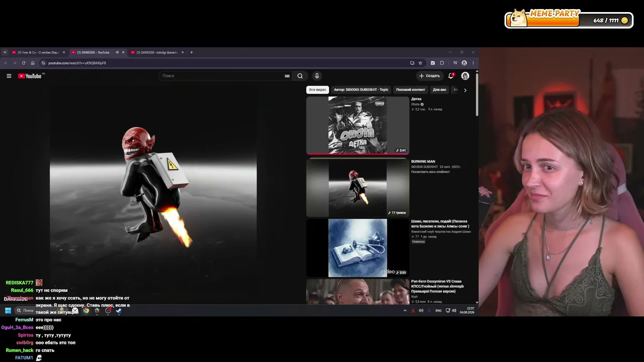Click the browser address bar URL
Screen dimensions: 644x362
(x=77, y=63)
